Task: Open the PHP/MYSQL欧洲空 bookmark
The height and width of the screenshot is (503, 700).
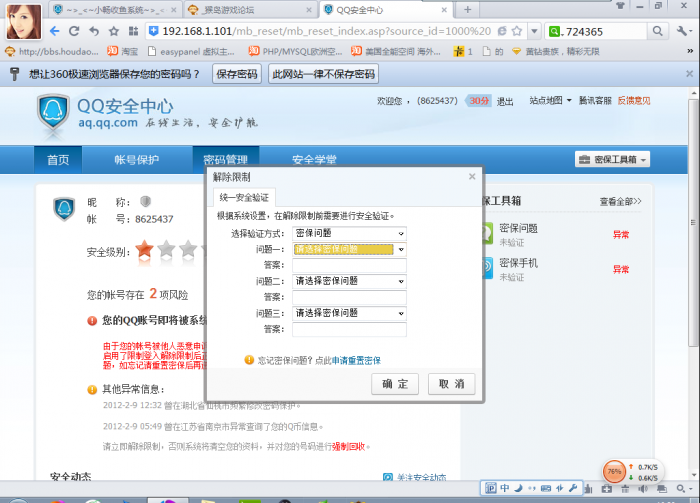Action: [x=295, y=52]
